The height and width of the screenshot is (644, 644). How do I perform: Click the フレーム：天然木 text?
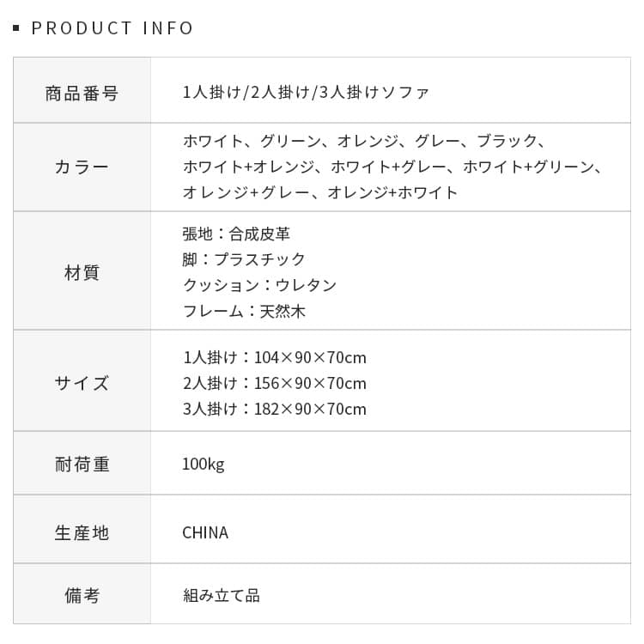click(244, 311)
